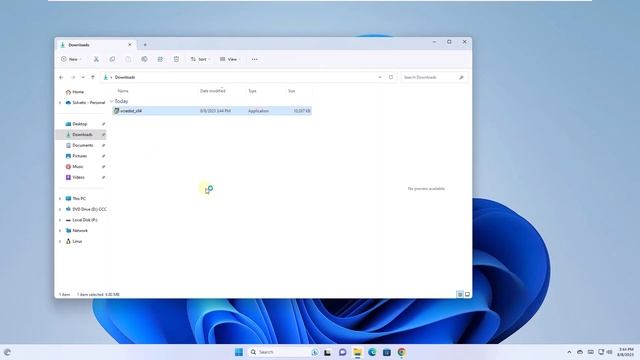Expand the Linux tree node
Viewport: 640px width, 360px height.
pyautogui.click(x=60, y=242)
